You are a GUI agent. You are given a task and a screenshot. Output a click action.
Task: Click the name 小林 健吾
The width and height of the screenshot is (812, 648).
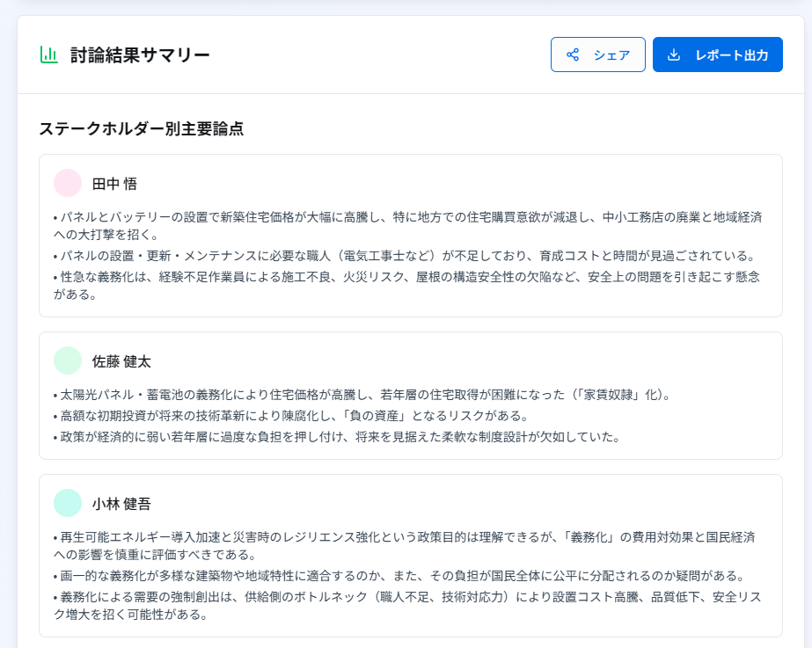click(x=121, y=504)
